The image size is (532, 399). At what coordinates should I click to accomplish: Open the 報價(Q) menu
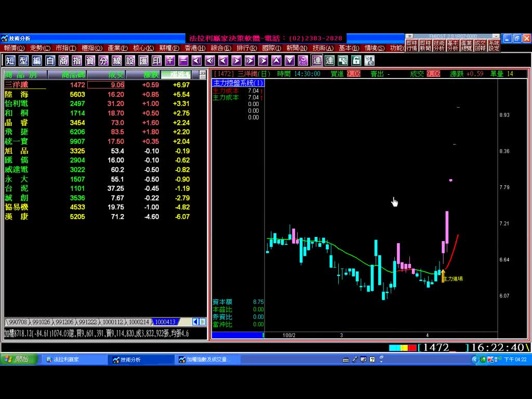point(14,48)
